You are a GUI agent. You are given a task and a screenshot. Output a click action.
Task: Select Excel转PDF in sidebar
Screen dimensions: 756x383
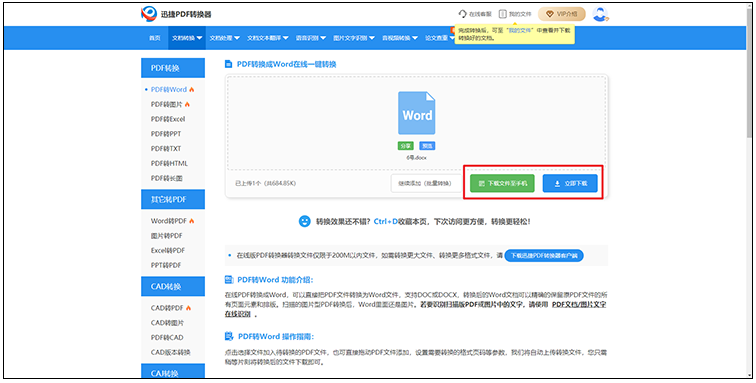click(x=168, y=250)
